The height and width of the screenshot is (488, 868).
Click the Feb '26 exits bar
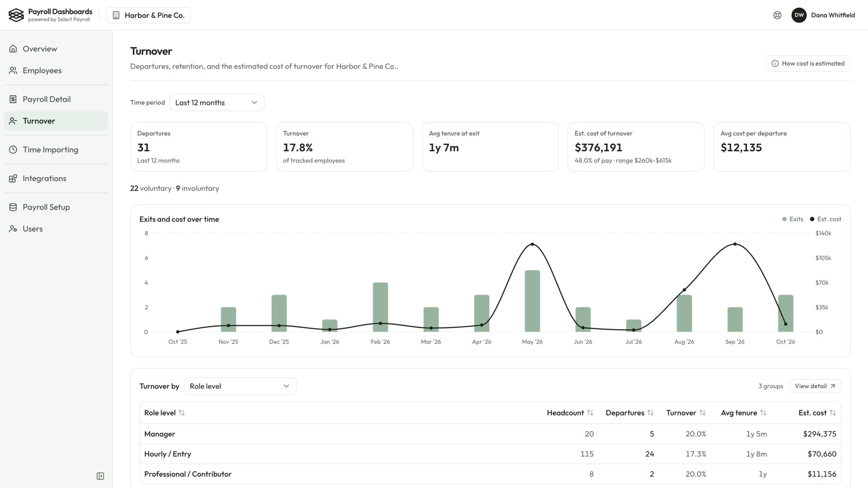pos(380,307)
